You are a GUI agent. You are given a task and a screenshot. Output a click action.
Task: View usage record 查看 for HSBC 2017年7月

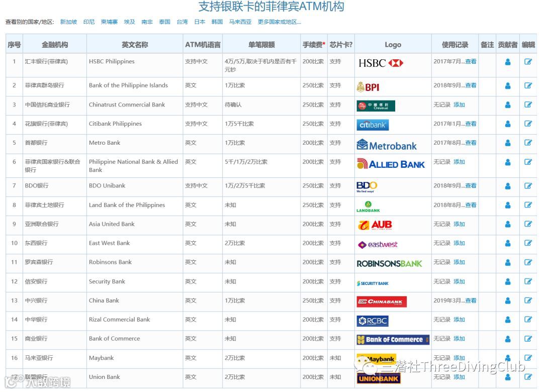471,62
